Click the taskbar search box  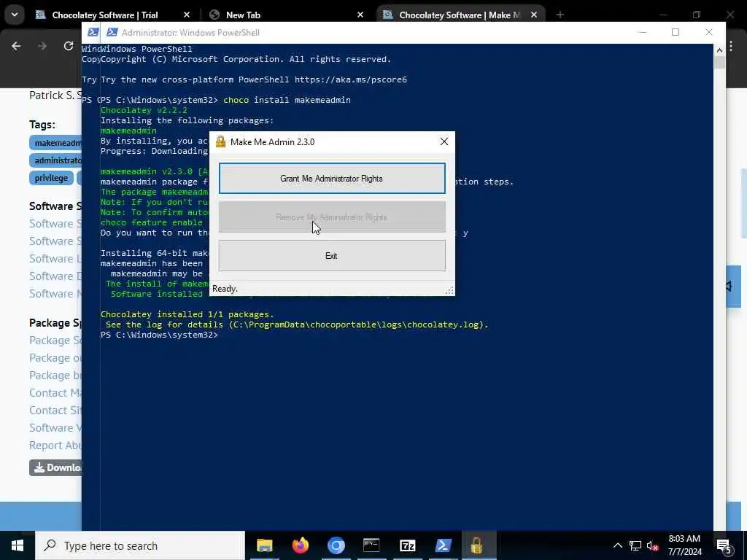(x=140, y=545)
